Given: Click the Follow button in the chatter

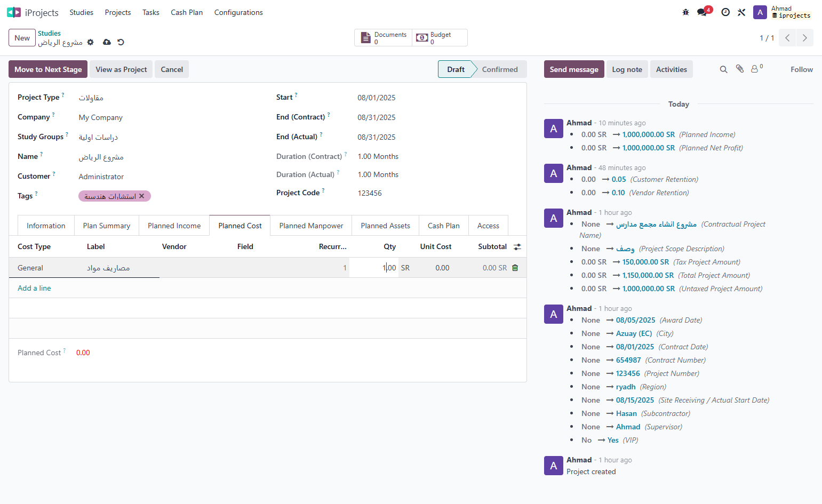Looking at the screenshot, I should click(802, 69).
